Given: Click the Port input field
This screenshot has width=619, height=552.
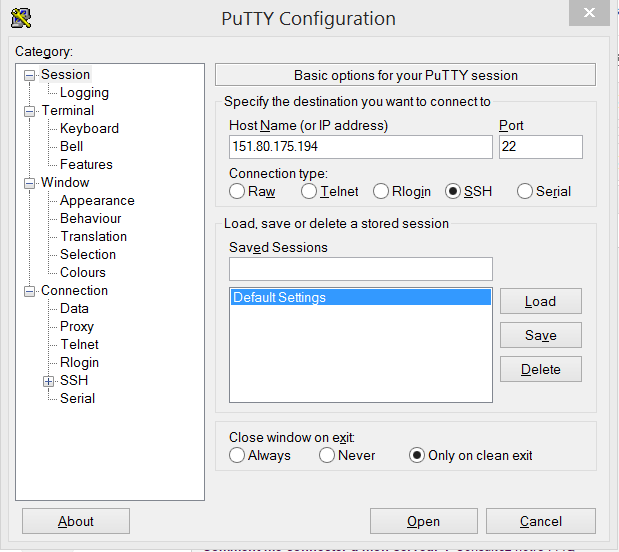Looking at the screenshot, I should pos(540,147).
